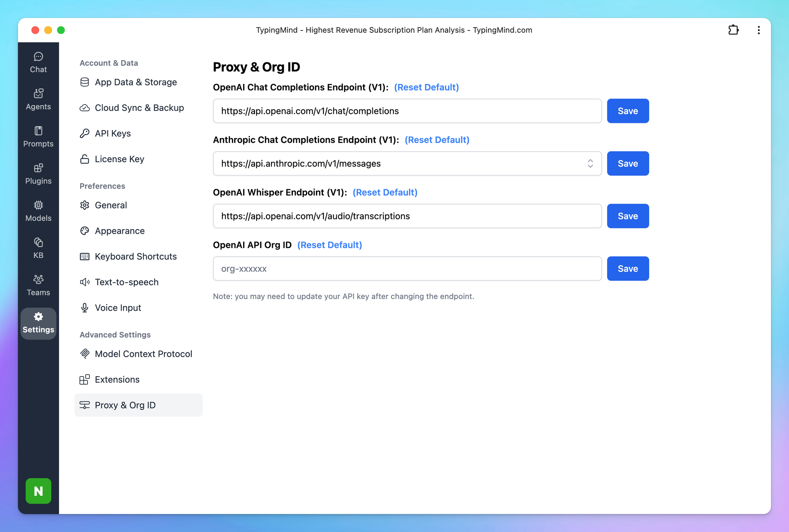
Task: Save the OpenAI API Org ID
Action: pos(628,269)
